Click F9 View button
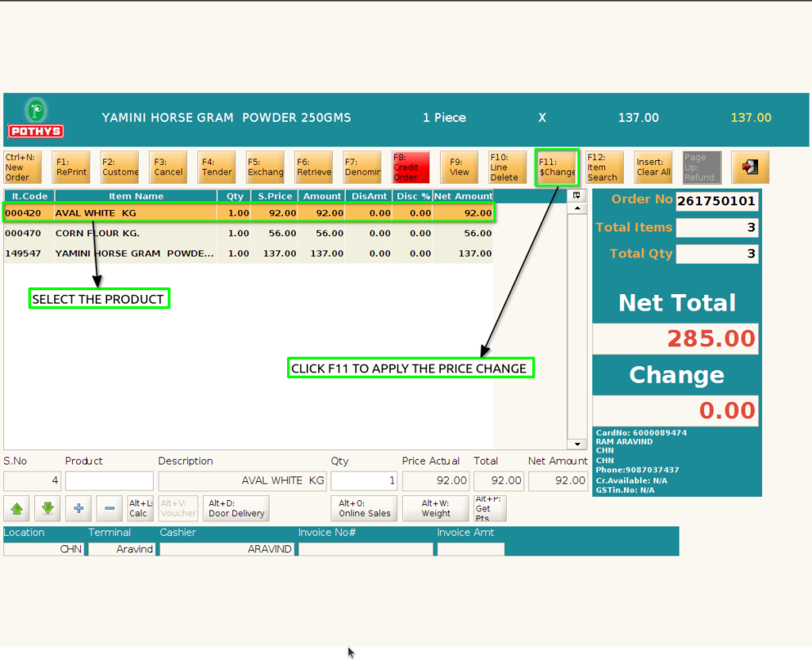812x661 pixels. point(459,167)
